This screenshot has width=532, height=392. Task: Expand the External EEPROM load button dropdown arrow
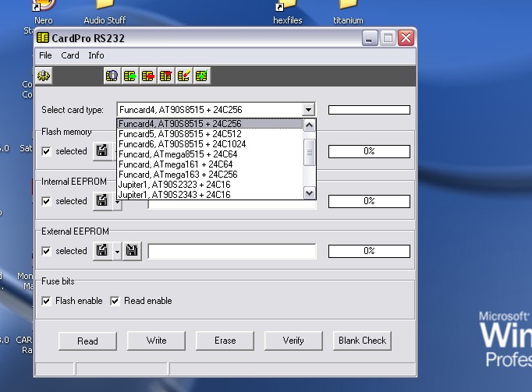116,251
